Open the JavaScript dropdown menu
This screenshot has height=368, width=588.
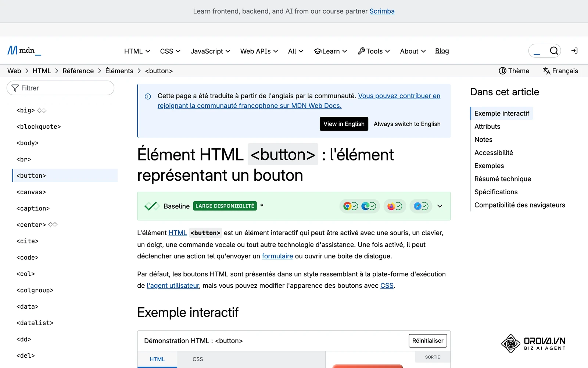[210, 51]
